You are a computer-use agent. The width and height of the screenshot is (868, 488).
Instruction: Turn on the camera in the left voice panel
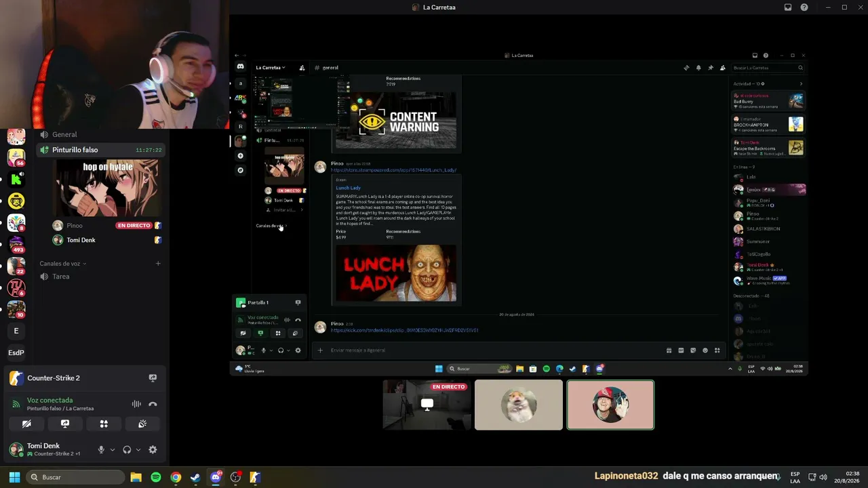click(x=26, y=424)
